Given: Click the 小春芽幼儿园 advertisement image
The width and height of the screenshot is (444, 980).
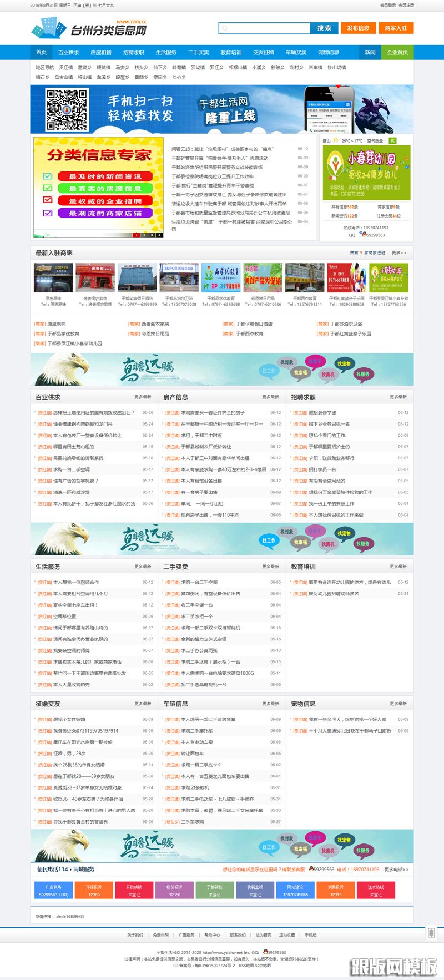Looking at the screenshot, I should tap(366, 173).
